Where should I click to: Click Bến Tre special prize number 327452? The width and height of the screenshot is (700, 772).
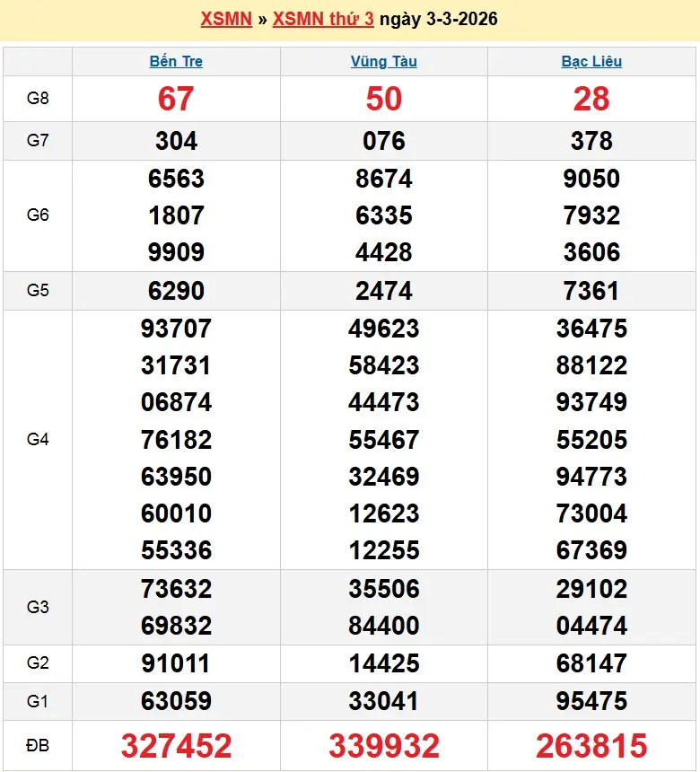(x=176, y=745)
